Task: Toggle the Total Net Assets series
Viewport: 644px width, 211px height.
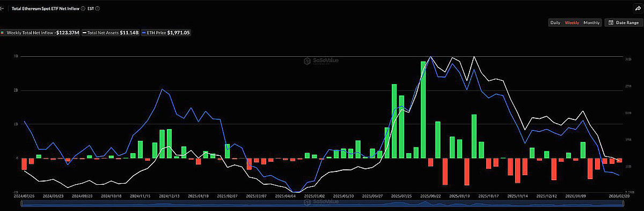Action: pyautogui.click(x=111, y=33)
